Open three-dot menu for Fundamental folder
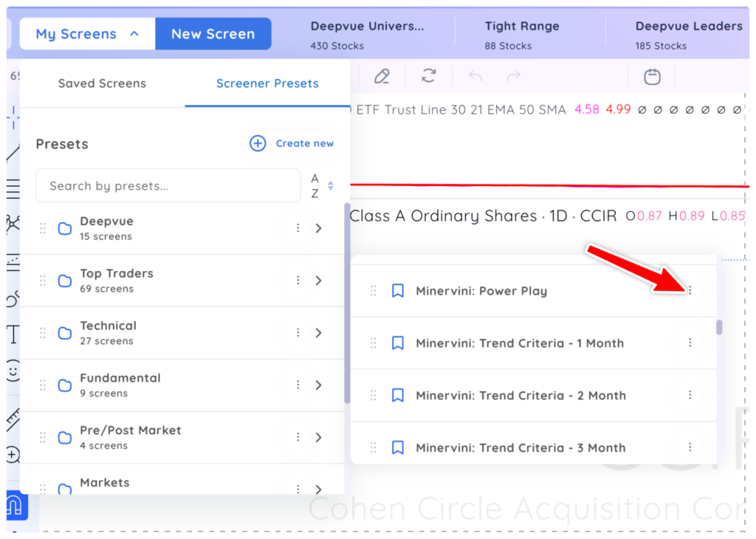The width and height of the screenshot is (756, 539). 298,385
